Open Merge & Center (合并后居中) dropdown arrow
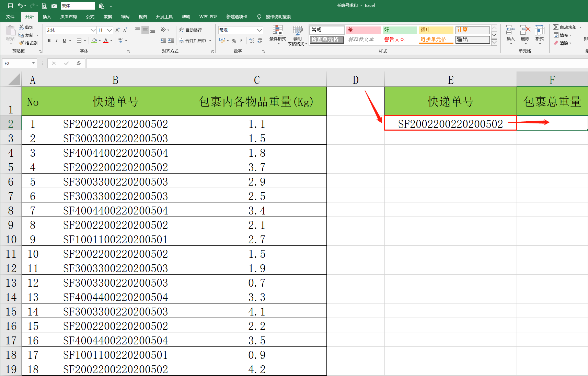Viewport: 588px width, 376px height. tap(210, 41)
